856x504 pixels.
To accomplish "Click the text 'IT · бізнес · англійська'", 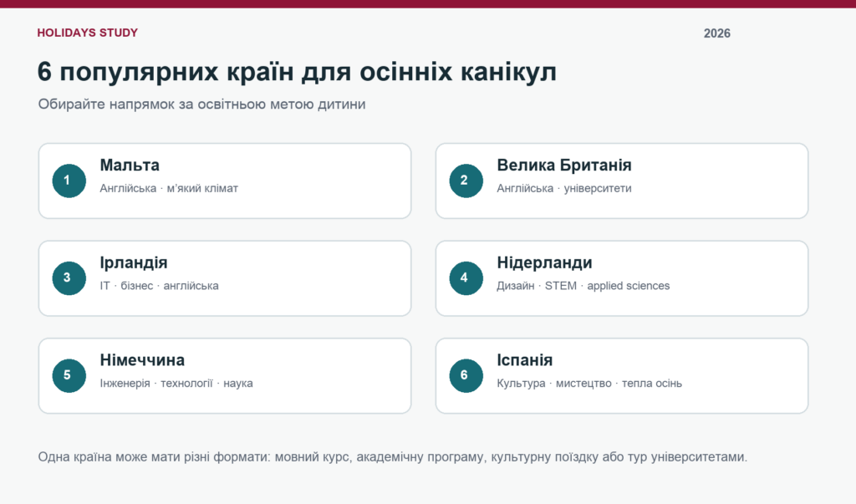I will 159,286.
